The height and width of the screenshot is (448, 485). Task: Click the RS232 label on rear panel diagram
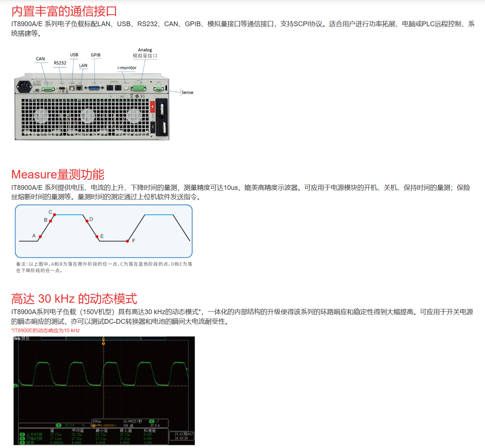tap(60, 63)
